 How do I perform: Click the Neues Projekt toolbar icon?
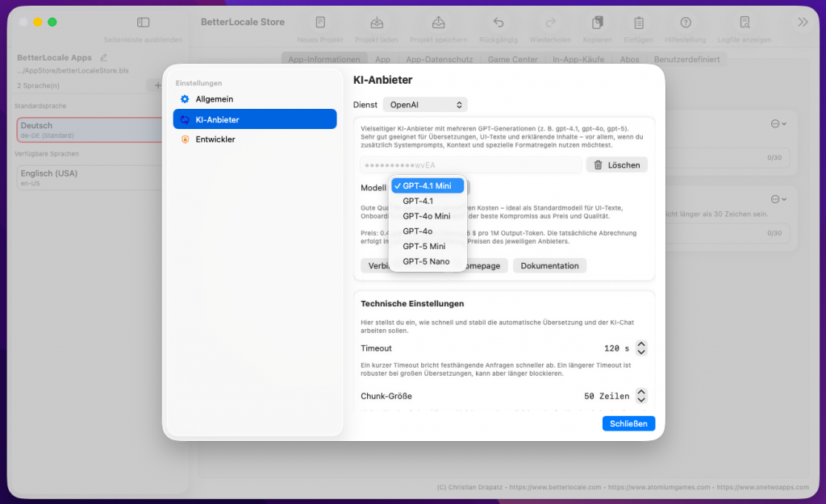click(x=320, y=23)
